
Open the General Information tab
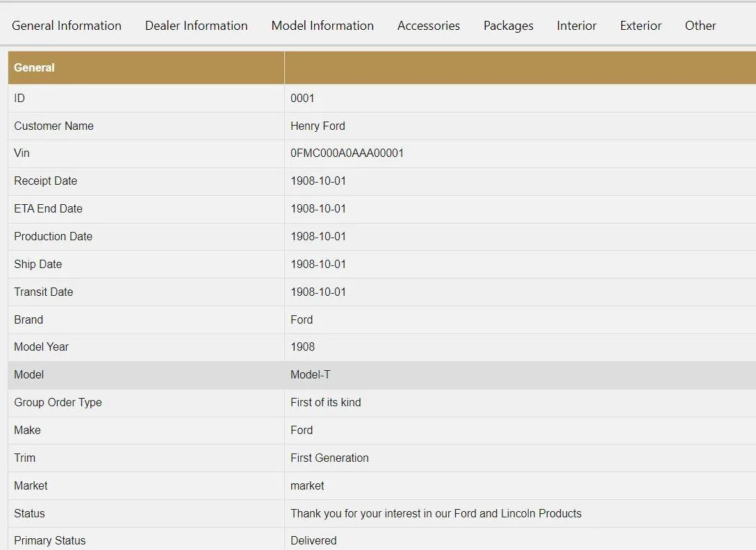point(67,26)
